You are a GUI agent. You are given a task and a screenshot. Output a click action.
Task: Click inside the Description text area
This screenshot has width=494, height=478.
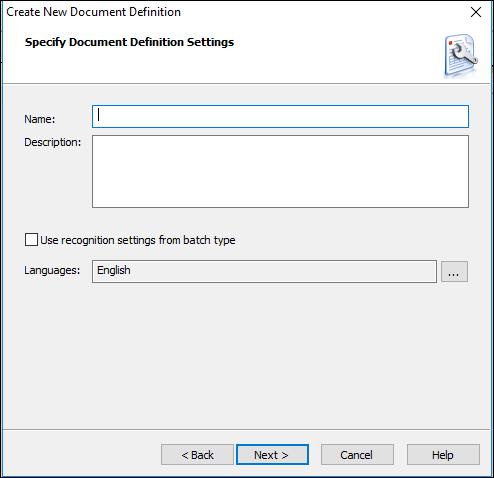(x=280, y=171)
